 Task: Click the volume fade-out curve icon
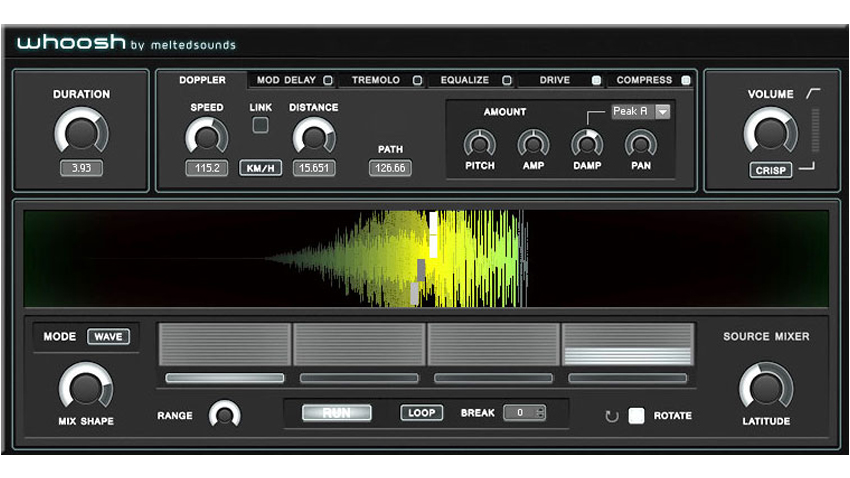tap(807, 166)
